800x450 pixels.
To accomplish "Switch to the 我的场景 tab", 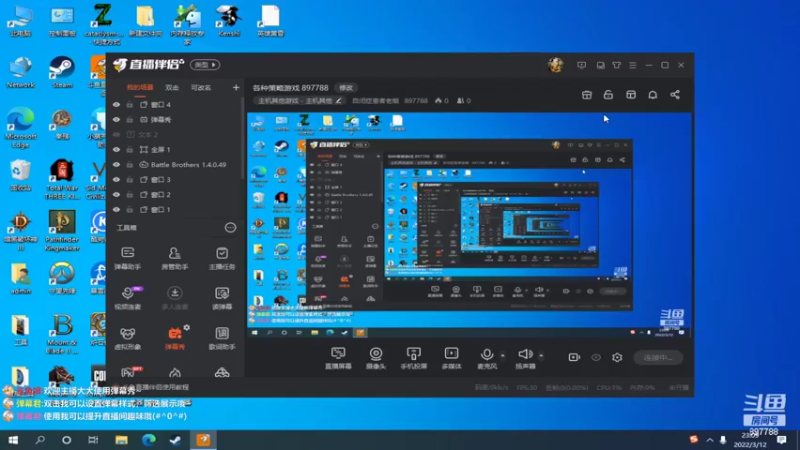I will 140,87.
